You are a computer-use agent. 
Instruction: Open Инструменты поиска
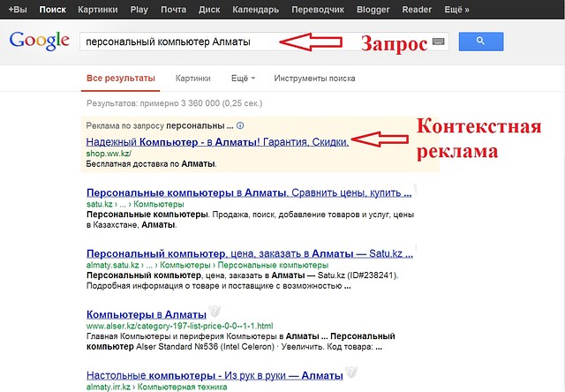click(x=314, y=79)
